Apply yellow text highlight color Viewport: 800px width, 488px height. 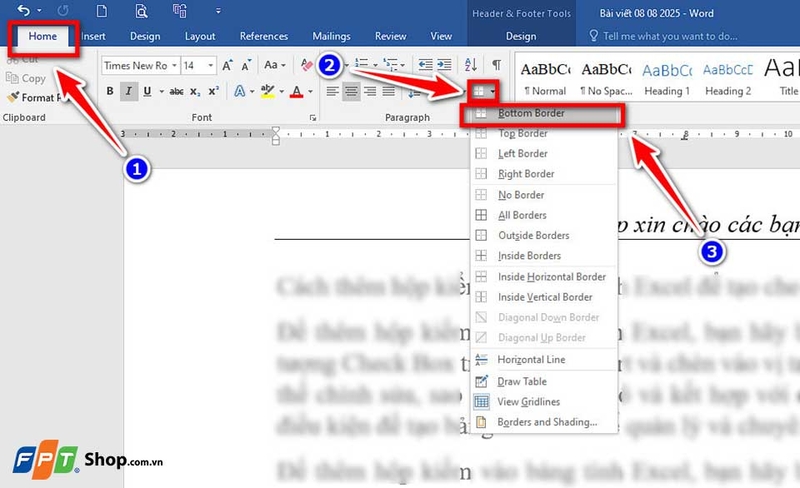(267, 91)
